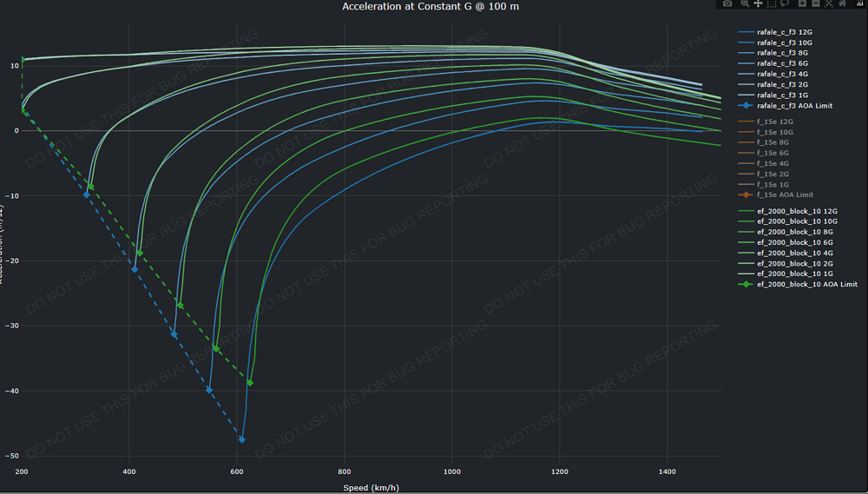Click the x-axis tick label 800
This screenshot has height=494, width=868.
pyautogui.click(x=345, y=471)
